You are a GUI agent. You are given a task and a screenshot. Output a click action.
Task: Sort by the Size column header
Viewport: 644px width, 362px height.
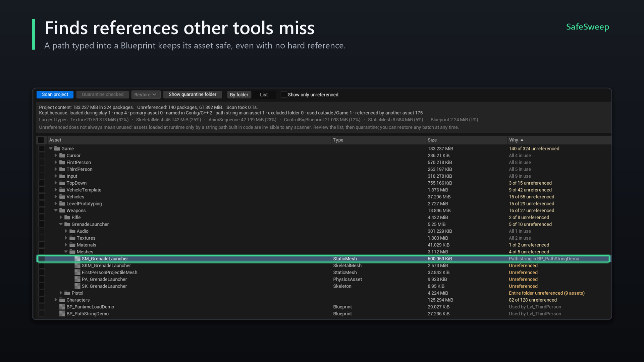[x=467, y=140]
